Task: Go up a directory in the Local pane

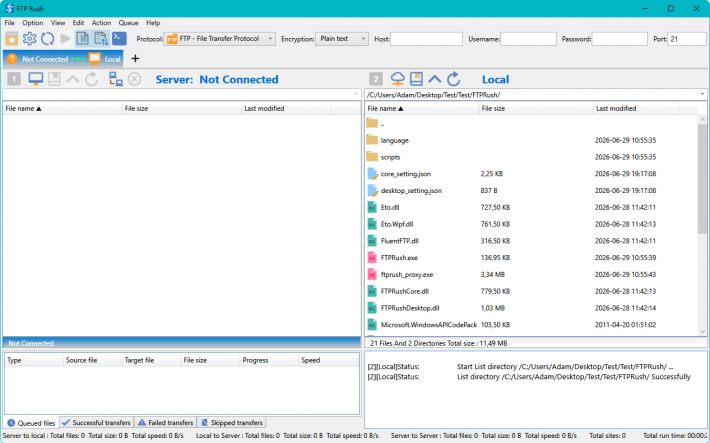Action: (435, 79)
